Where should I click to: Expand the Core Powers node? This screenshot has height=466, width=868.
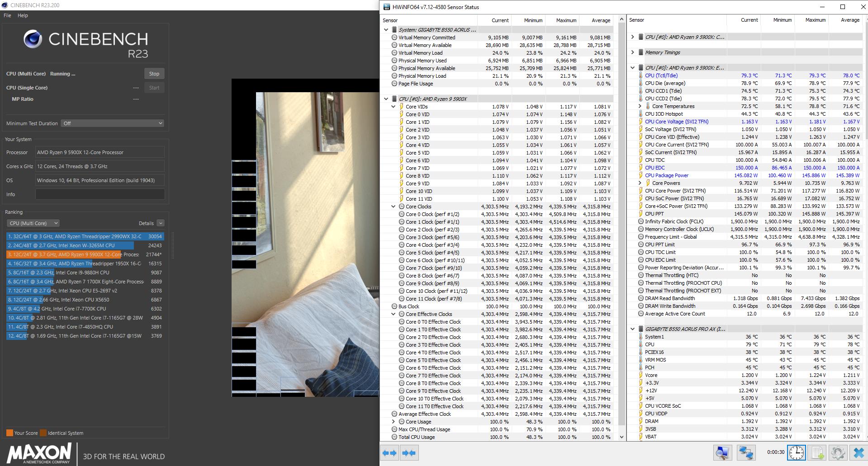coord(640,183)
